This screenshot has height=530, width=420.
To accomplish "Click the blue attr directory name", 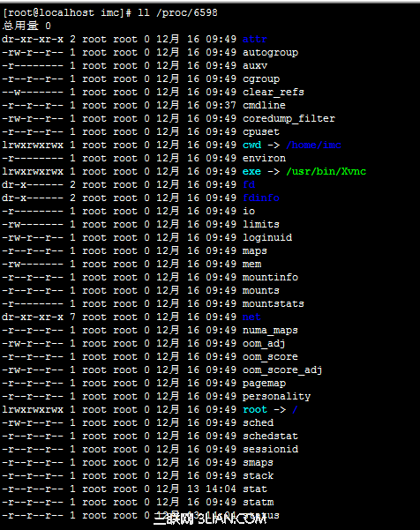I will click(x=255, y=39).
